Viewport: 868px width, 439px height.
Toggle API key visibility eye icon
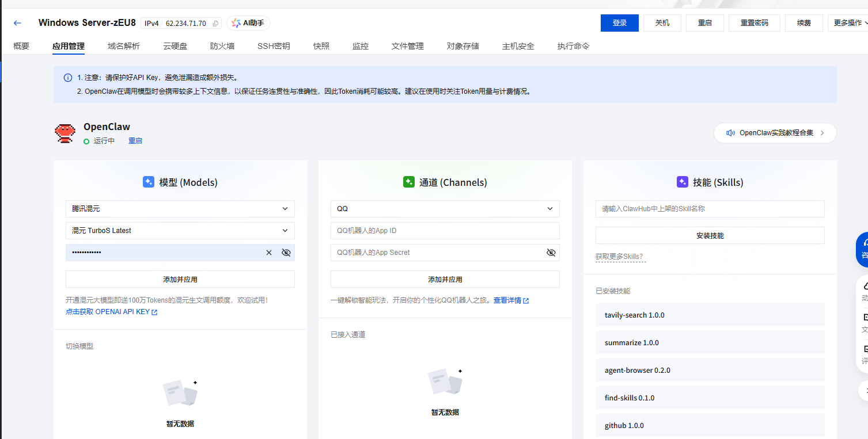[286, 253]
